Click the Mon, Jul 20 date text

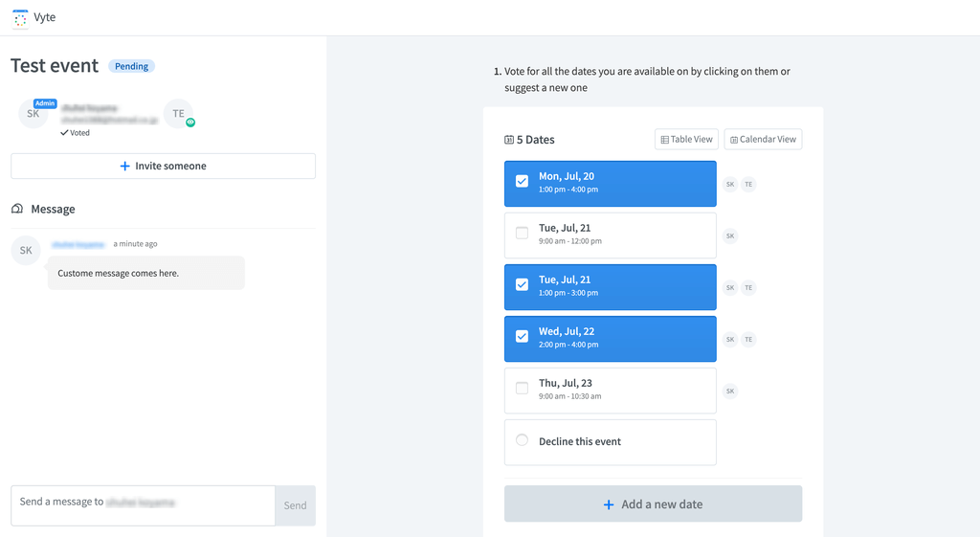(567, 176)
